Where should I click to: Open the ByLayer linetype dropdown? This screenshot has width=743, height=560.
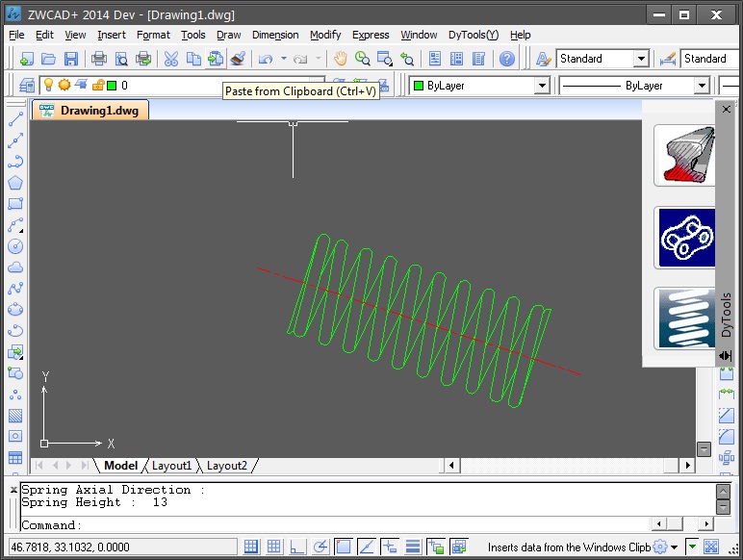[x=701, y=86]
